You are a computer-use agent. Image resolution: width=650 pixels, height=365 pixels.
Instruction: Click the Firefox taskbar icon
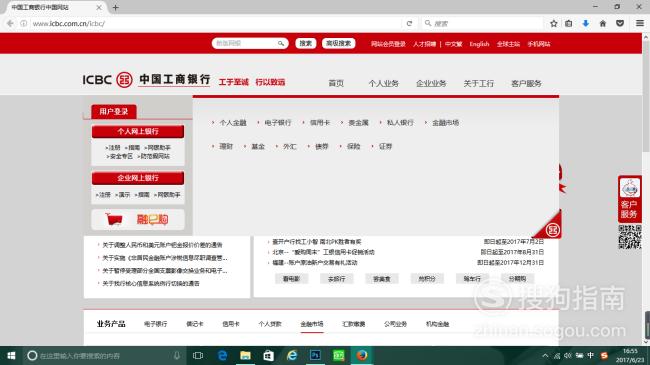pyautogui.click(x=362, y=355)
